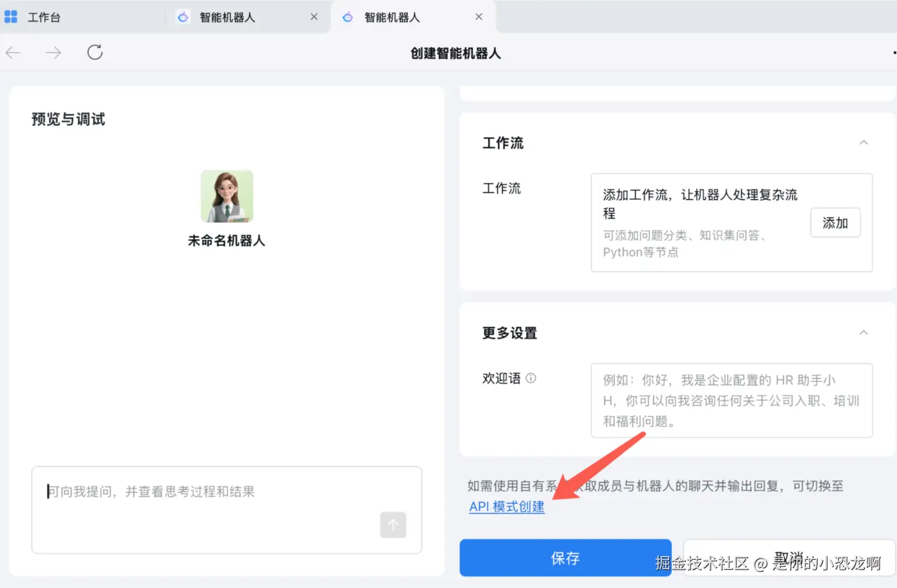Viewport: 897px width, 588px height.
Task: Click the back navigation arrow
Action: click(x=13, y=53)
